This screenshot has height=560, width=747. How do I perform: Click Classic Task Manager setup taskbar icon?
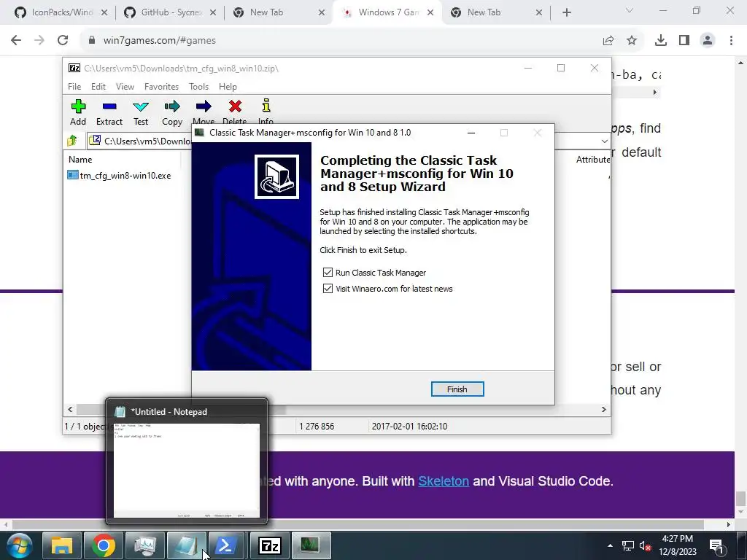pos(311,545)
